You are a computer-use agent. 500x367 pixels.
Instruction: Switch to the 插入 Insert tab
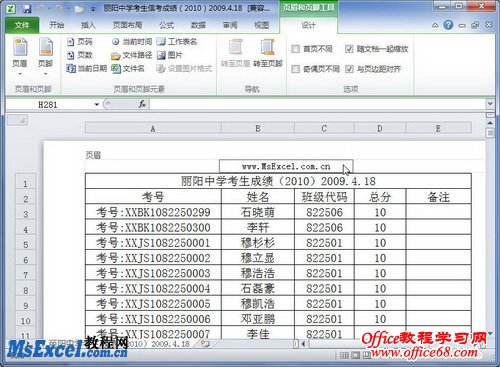[x=88, y=25]
